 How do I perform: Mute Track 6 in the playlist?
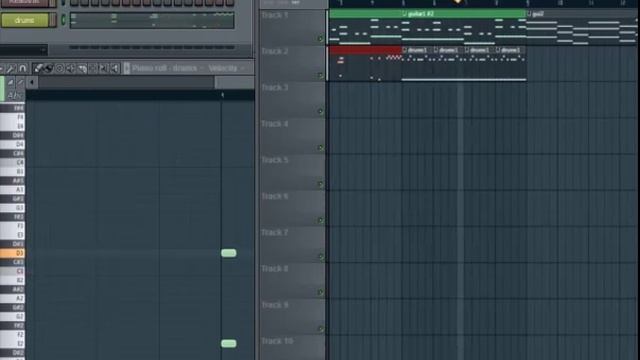pyautogui.click(x=320, y=220)
